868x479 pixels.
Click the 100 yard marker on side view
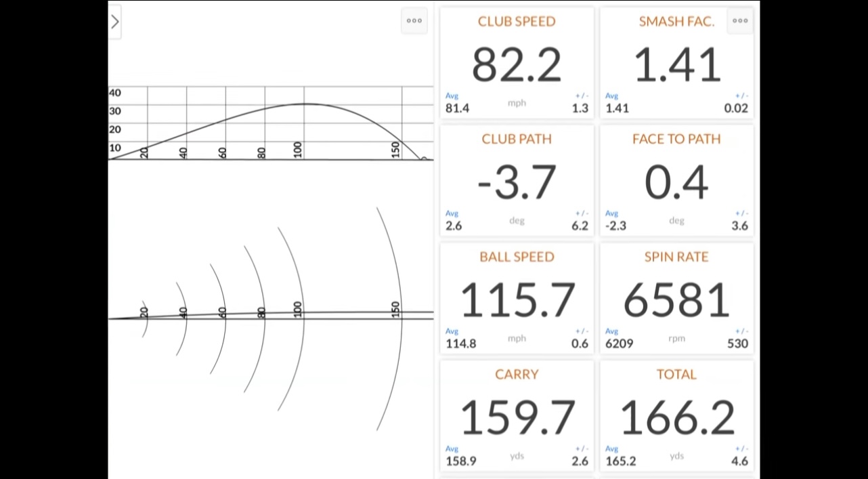point(298,150)
